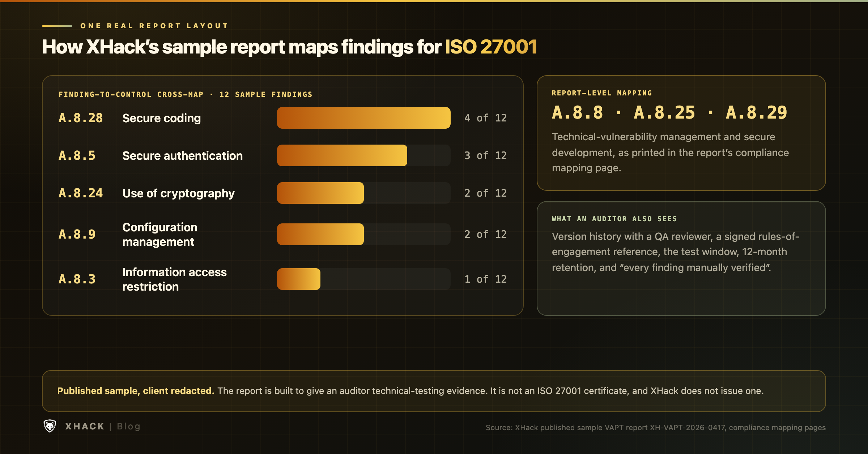This screenshot has height=454, width=868.
Task: Click the 'A.8.29' code in report-level mapping
Action: (x=756, y=112)
